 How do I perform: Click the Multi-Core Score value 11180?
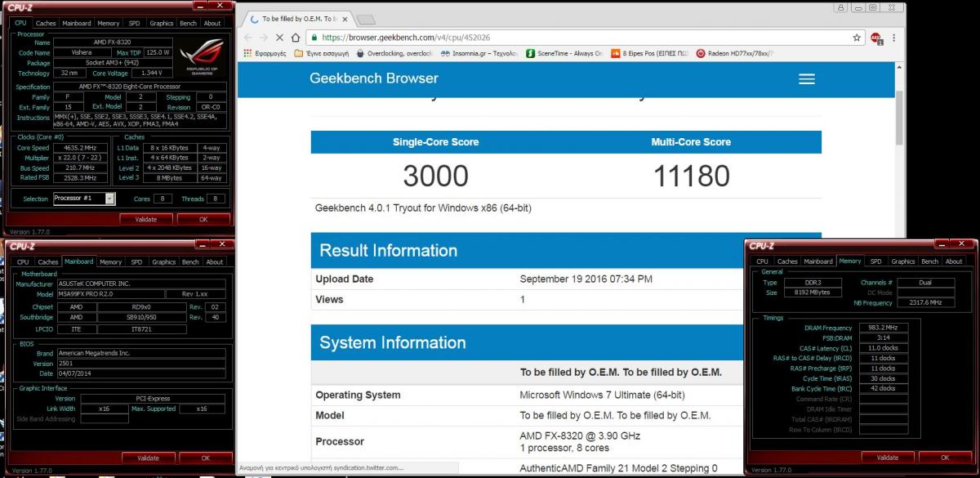coord(692,176)
